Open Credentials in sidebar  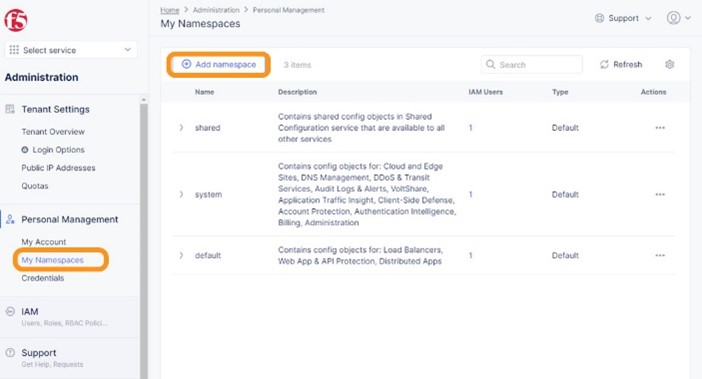click(43, 278)
